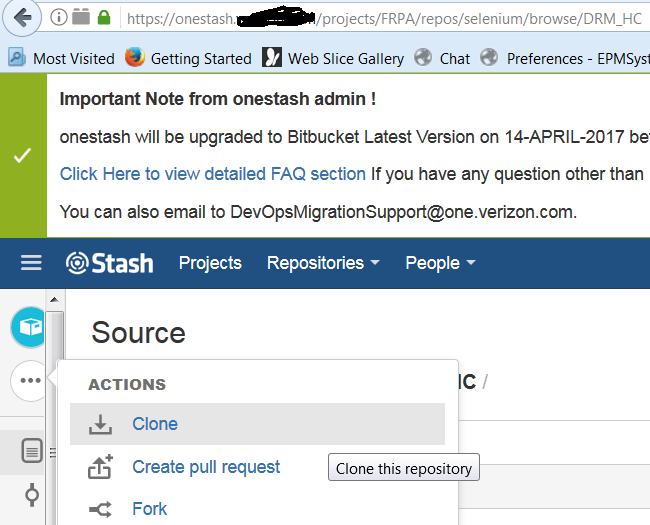This screenshot has height=525, width=650.
Task: Click the Firefox logo beside Getting Started
Action: click(x=135, y=57)
